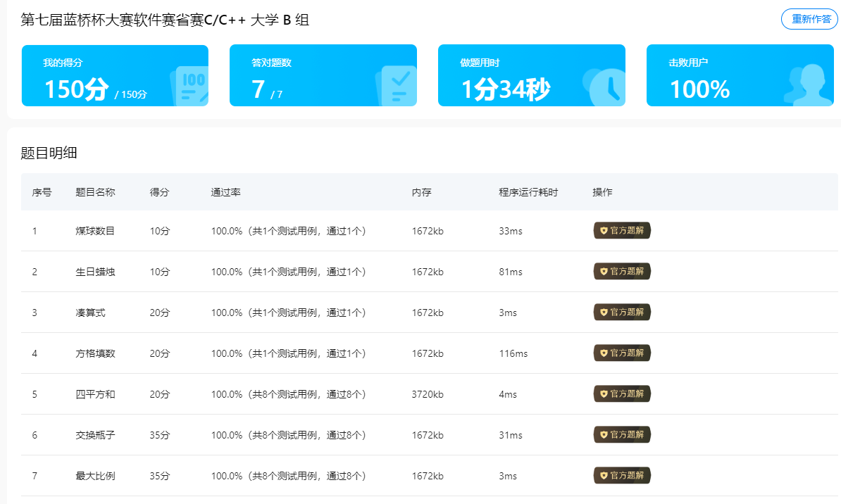
Task: Click the problem name 凑算式
Action: [x=91, y=313]
